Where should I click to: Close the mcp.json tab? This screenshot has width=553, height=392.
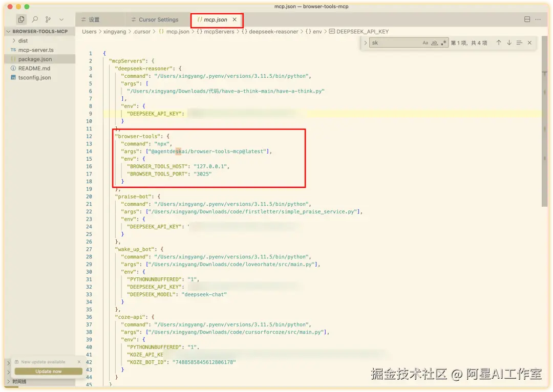click(x=235, y=20)
